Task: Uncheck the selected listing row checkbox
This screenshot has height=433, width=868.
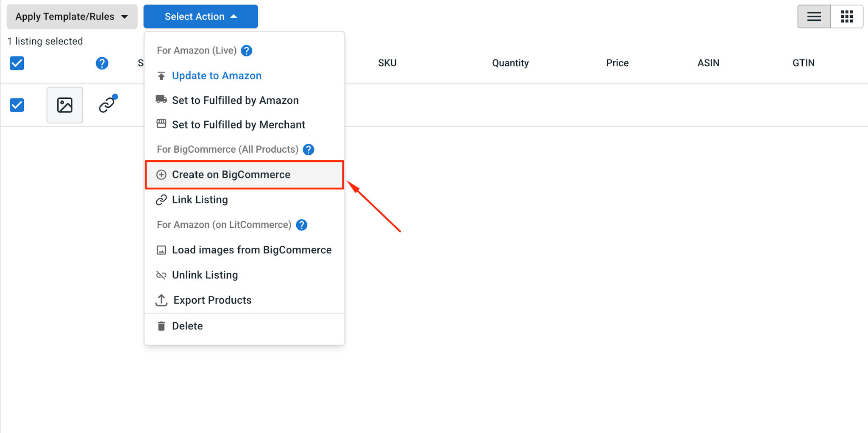Action: pos(17,105)
